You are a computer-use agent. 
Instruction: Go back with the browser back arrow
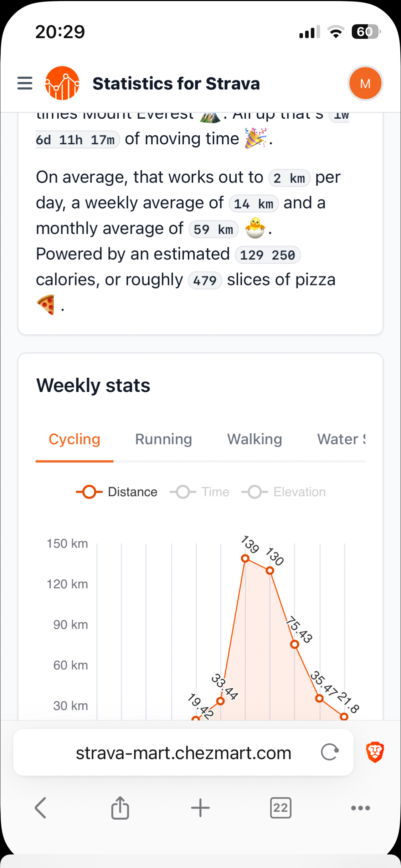click(x=41, y=808)
